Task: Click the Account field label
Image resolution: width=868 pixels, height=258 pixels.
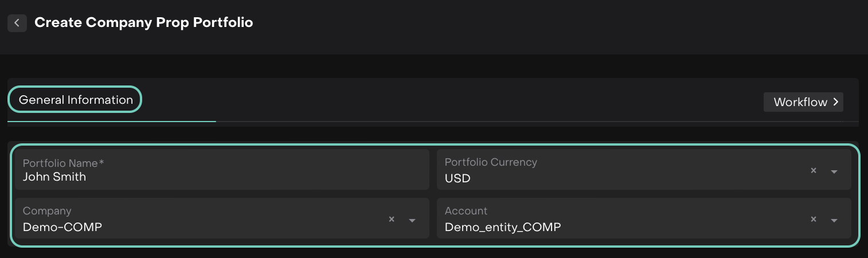Action: 466,211
